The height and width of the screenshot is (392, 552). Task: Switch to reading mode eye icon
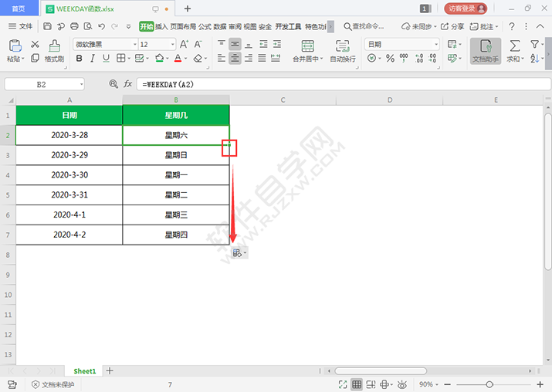(402, 384)
